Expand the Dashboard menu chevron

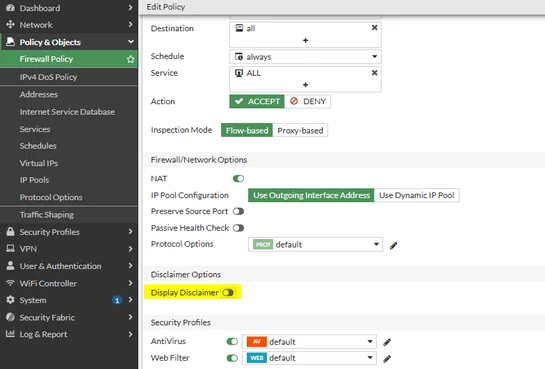click(x=130, y=7)
